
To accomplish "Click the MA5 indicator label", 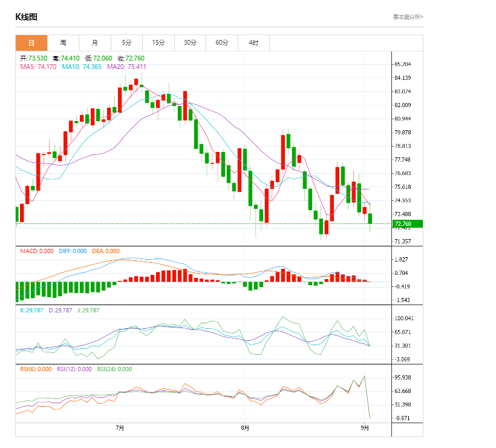I will (x=38, y=67).
